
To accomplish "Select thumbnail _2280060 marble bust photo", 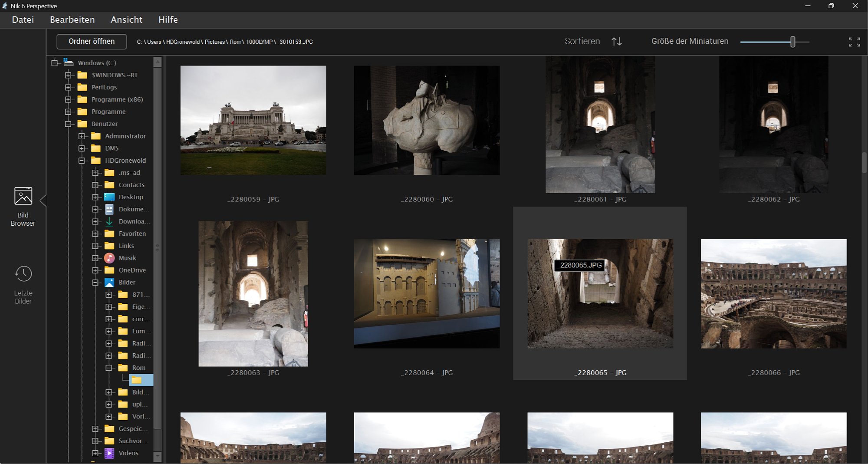I will pyautogui.click(x=427, y=120).
